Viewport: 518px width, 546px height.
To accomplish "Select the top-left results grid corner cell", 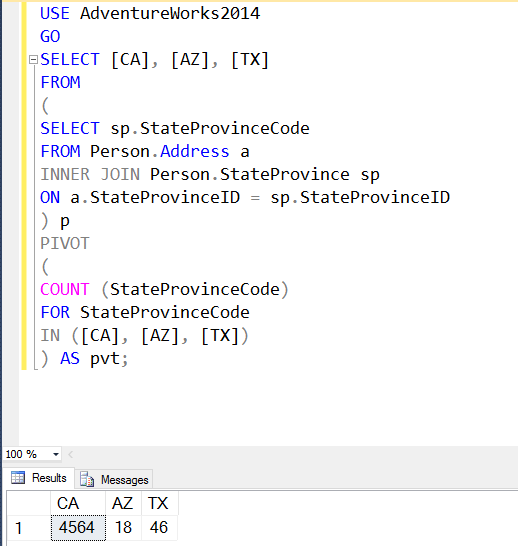I will click(x=29, y=504).
